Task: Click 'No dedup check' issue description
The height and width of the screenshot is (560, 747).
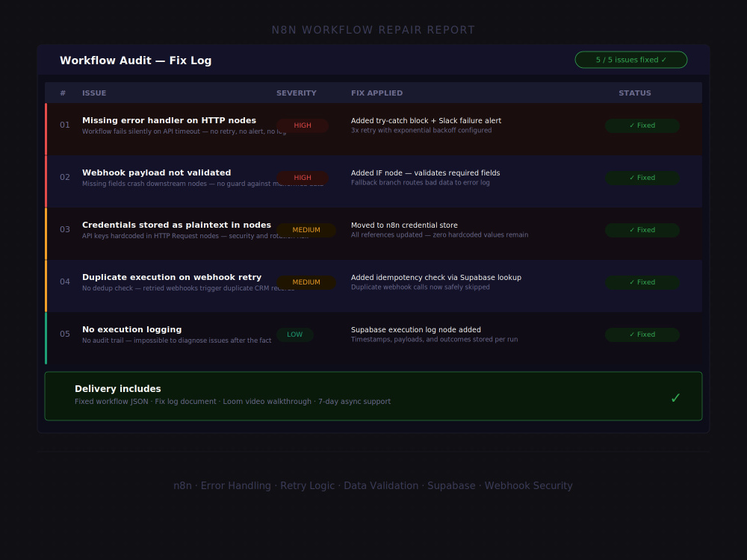Action: [x=188, y=289]
